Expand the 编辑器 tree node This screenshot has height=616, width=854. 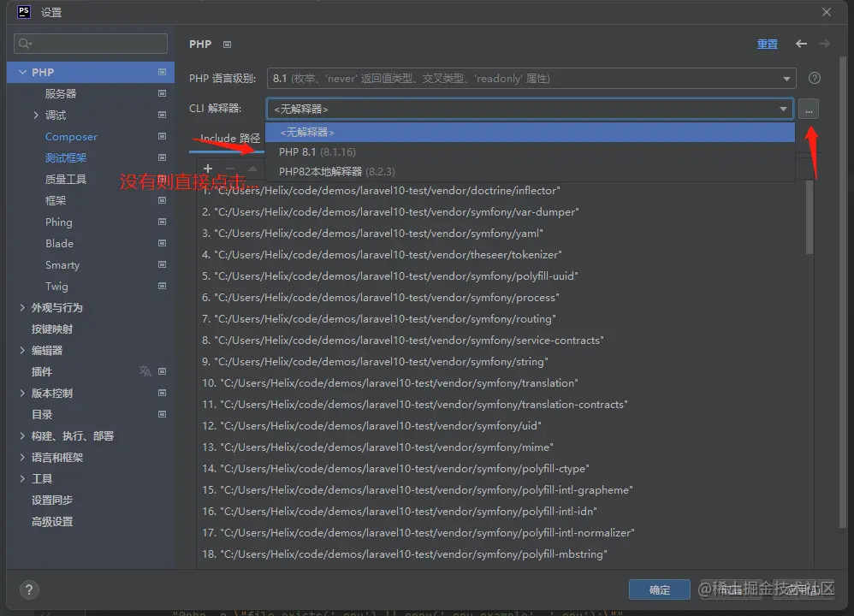click(x=22, y=350)
